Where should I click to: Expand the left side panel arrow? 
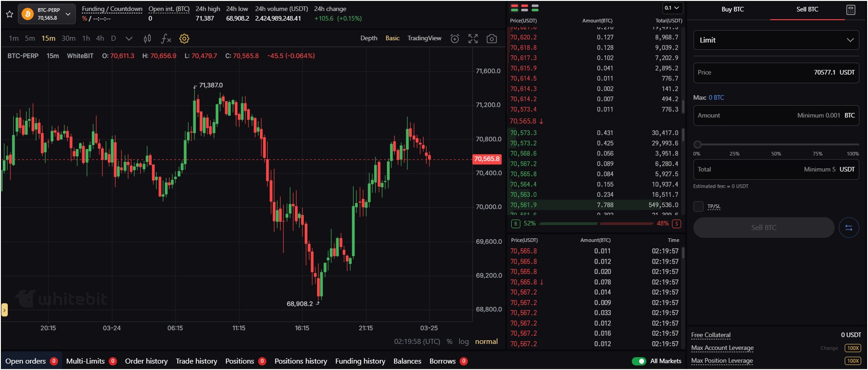(4, 310)
